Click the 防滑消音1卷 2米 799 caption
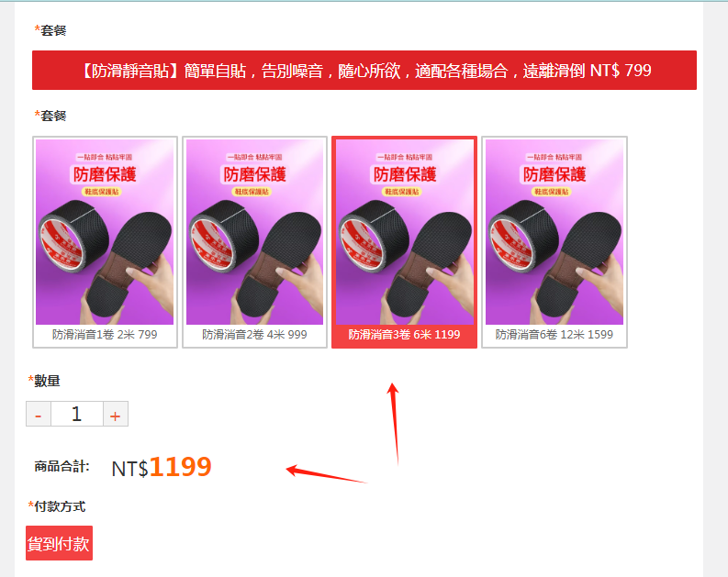The height and width of the screenshot is (577, 728). (105, 335)
